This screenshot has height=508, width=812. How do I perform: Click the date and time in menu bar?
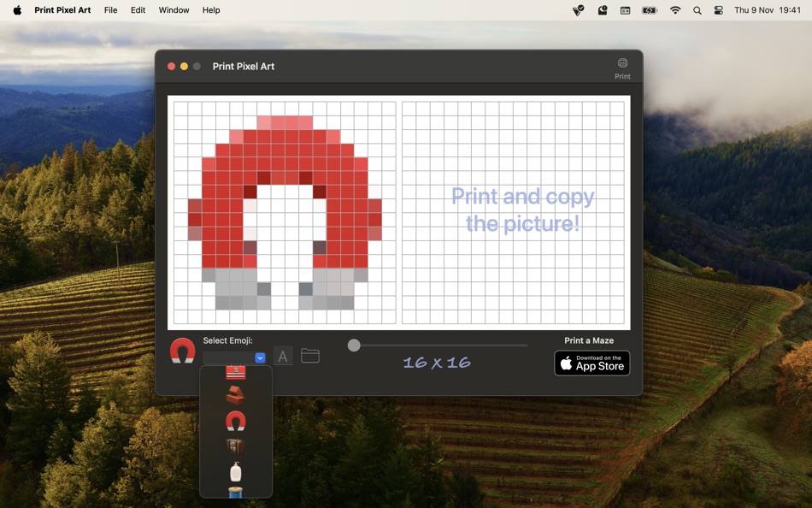coord(768,10)
